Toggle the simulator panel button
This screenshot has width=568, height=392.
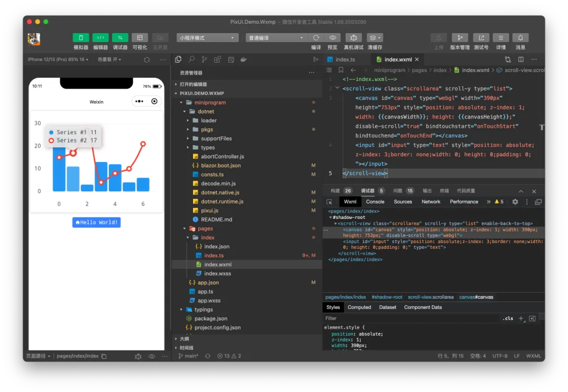tap(81, 38)
